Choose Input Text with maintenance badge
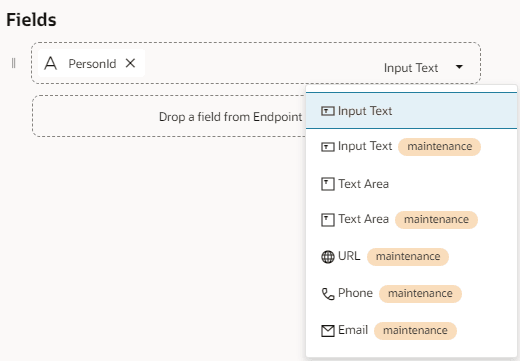This screenshot has width=520, height=361. (x=411, y=146)
